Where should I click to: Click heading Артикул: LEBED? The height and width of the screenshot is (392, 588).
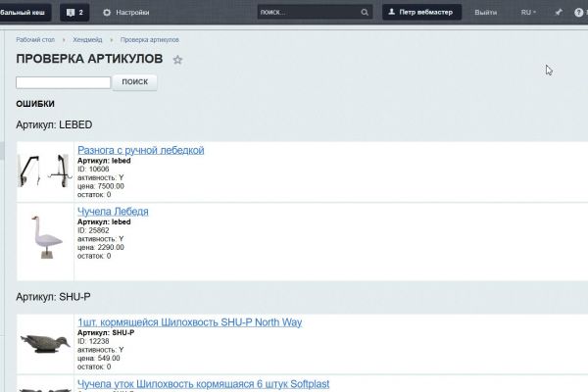click(x=54, y=124)
